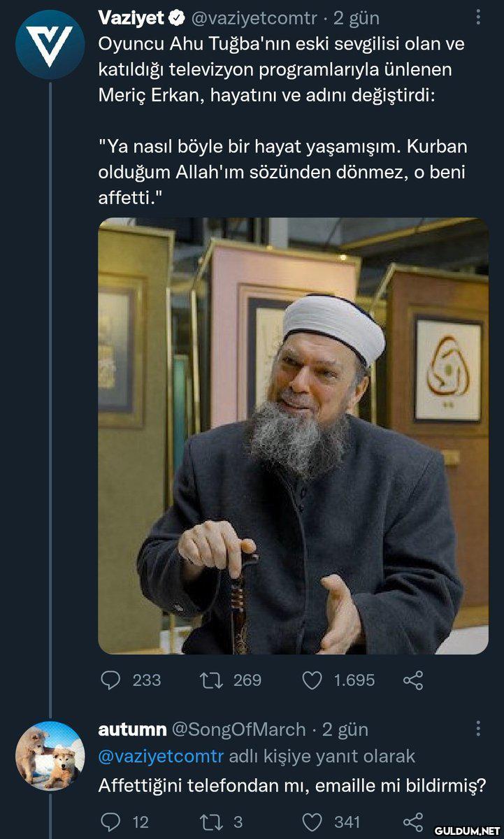Share the Vaziyet tweet
Screen dimensions: 504x839
tap(413, 680)
